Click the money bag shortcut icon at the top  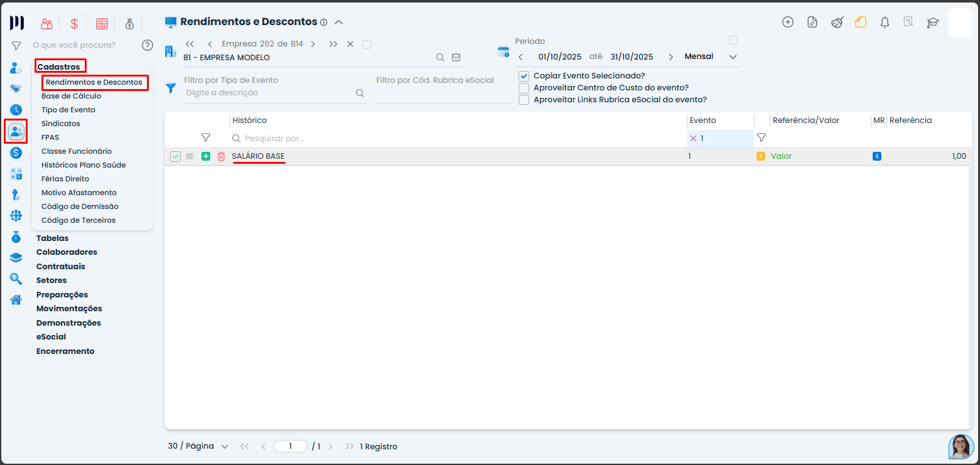pyautogui.click(x=129, y=24)
